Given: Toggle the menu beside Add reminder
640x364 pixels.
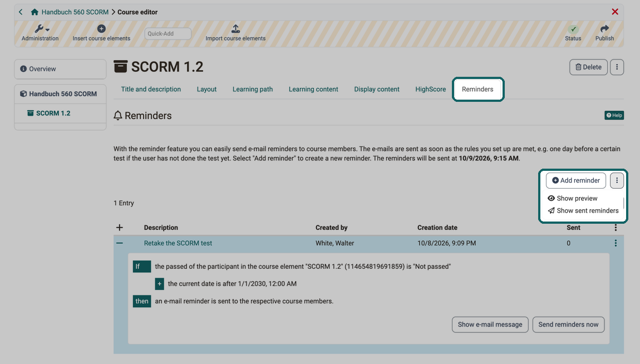Looking at the screenshot, I should pos(617,180).
